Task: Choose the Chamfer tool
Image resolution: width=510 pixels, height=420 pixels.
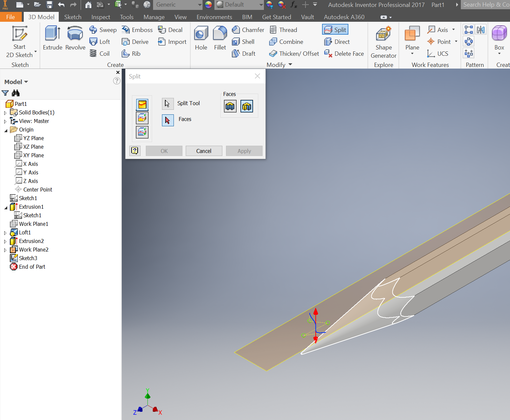Action: (x=248, y=30)
